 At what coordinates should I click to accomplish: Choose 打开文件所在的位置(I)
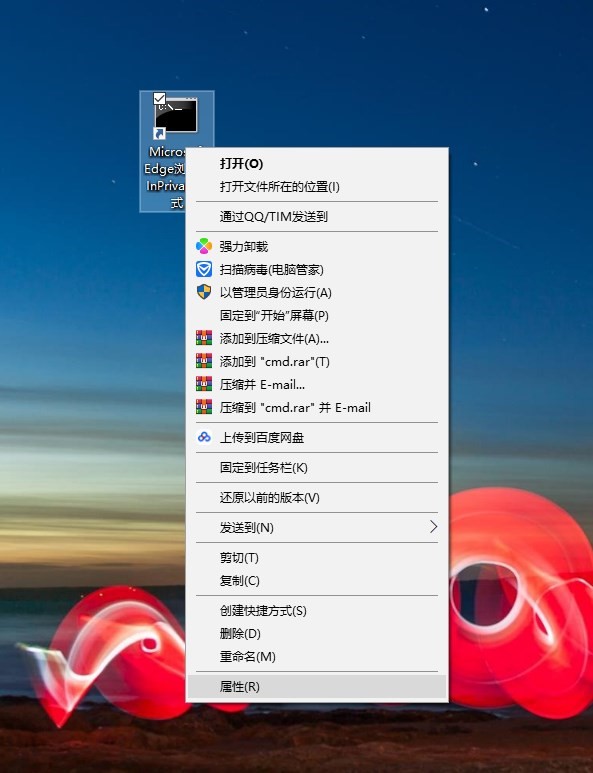coord(316,187)
